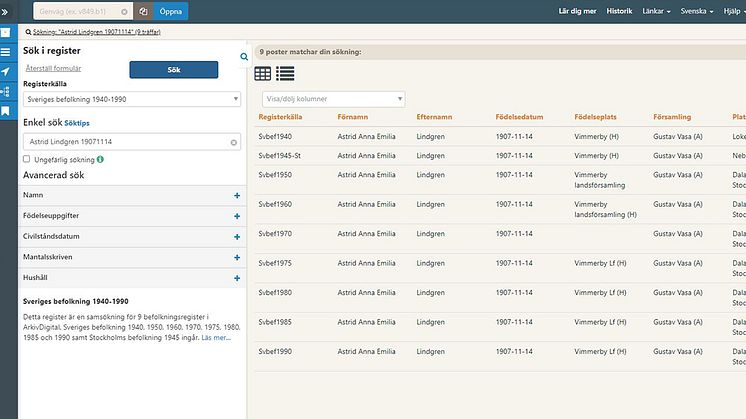Viewport: 746px width, 419px height.
Task: Expand Namn with the plus icon
Action: 237,195
